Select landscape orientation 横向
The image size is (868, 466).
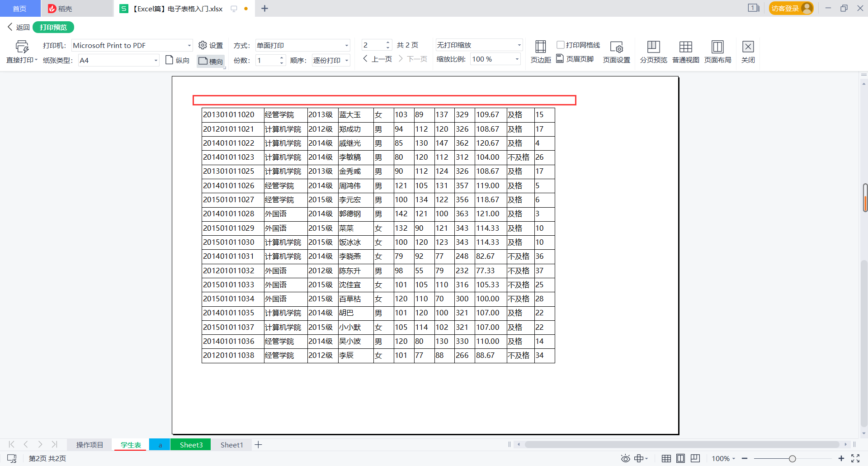point(211,61)
